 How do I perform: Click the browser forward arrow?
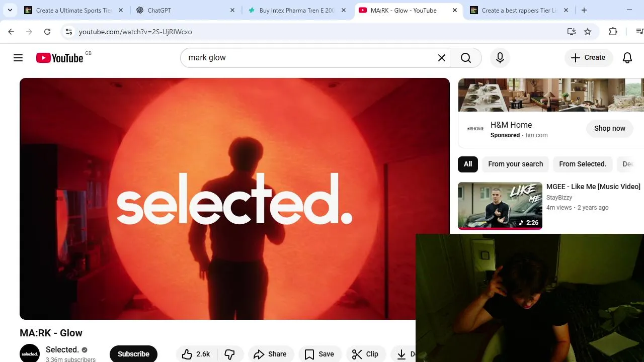point(29,32)
